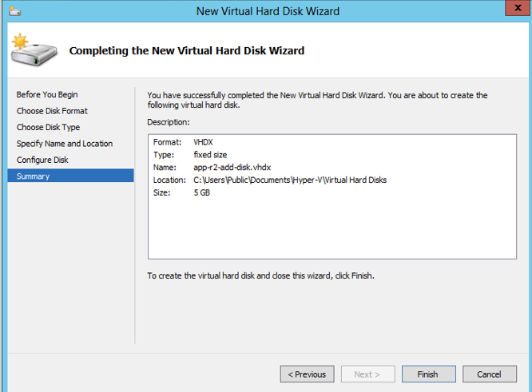
Task: Switch to the Configure Disk step
Action: coord(42,160)
